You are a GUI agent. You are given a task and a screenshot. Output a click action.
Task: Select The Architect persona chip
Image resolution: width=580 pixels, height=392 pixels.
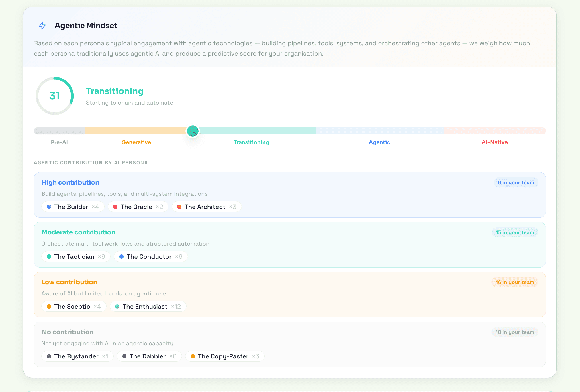tap(207, 207)
